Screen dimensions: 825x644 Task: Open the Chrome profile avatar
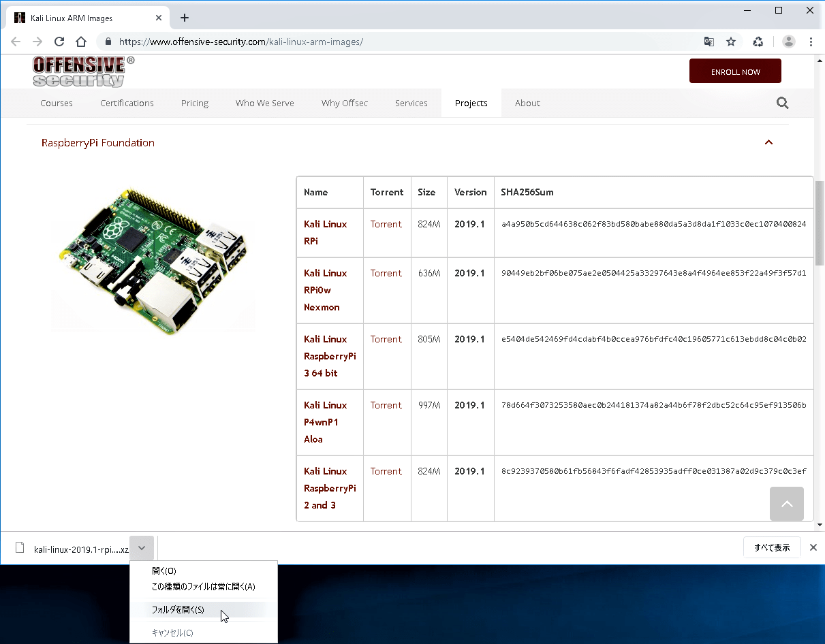pos(789,42)
